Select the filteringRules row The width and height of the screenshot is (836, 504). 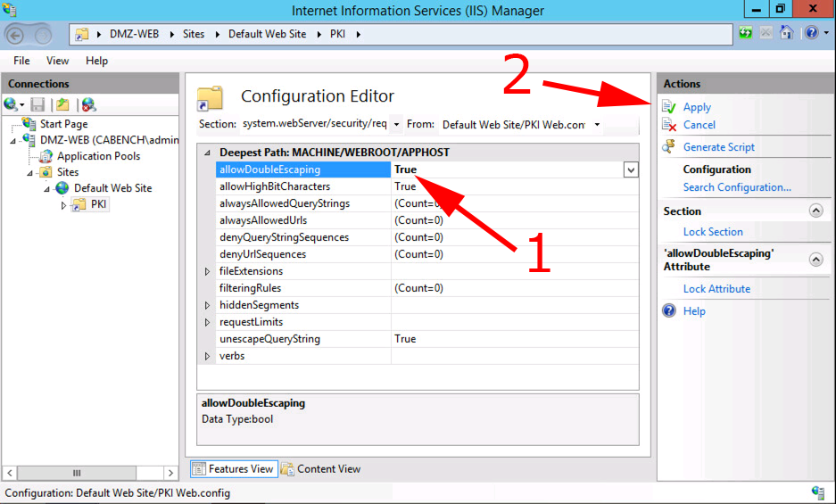(x=427, y=288)
